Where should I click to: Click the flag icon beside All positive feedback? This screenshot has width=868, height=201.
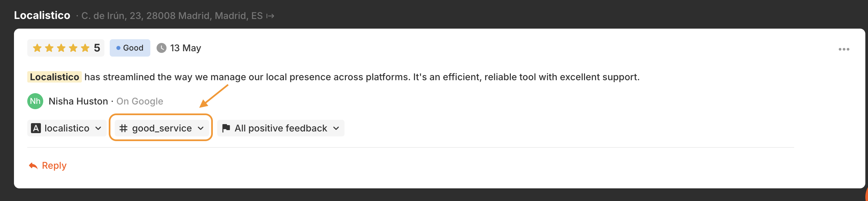226,128
